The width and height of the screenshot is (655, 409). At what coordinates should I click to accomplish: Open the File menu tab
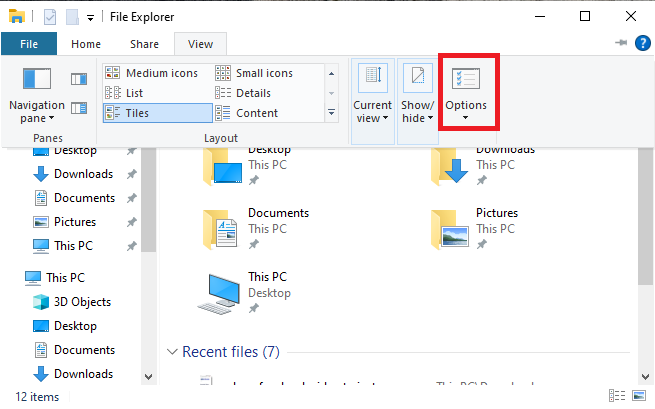[29, 44]
